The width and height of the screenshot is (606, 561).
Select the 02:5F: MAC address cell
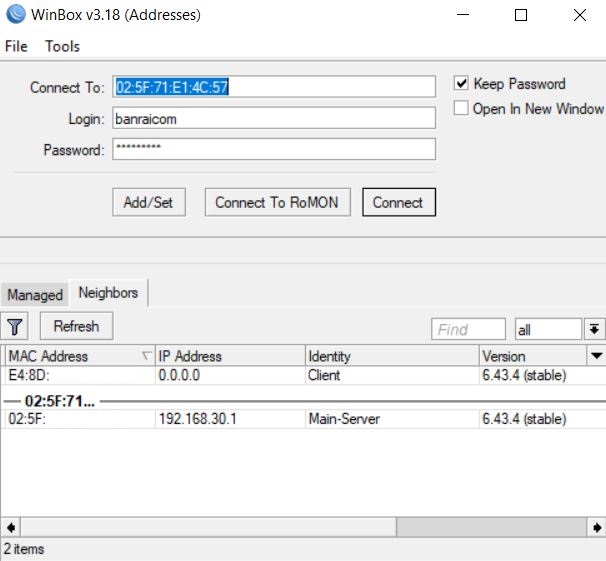[x=80, y=419]
